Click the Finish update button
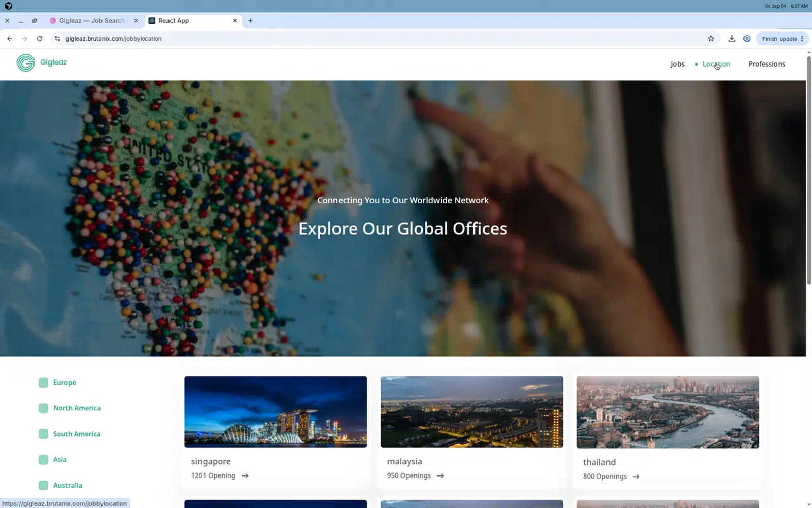Viewport: 812px width, 508px height. click(782, 39)
